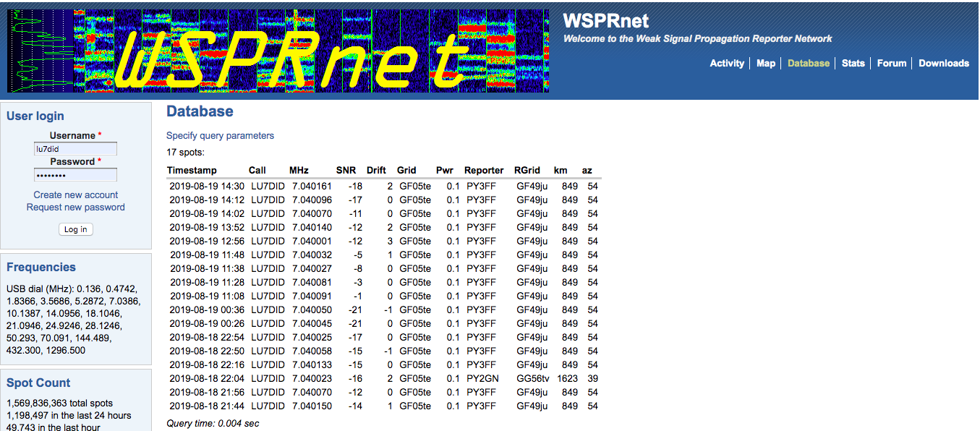Open the Map page

tap(766, 63)
